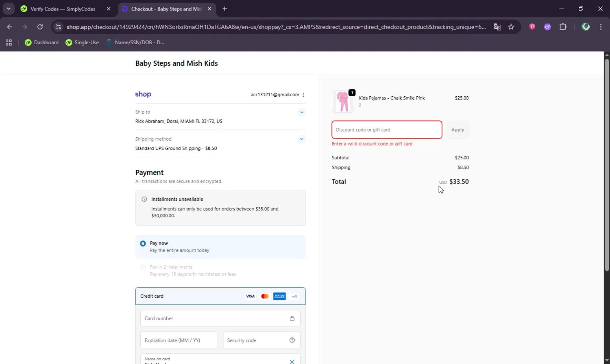Open the Dashboard bookmark
The image size is (610, 364).
point(41,42)
